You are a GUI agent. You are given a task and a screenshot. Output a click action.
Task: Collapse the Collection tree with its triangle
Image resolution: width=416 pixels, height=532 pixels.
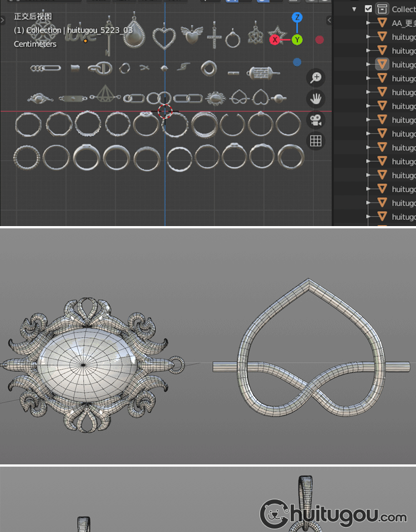[x=354, y=9]
